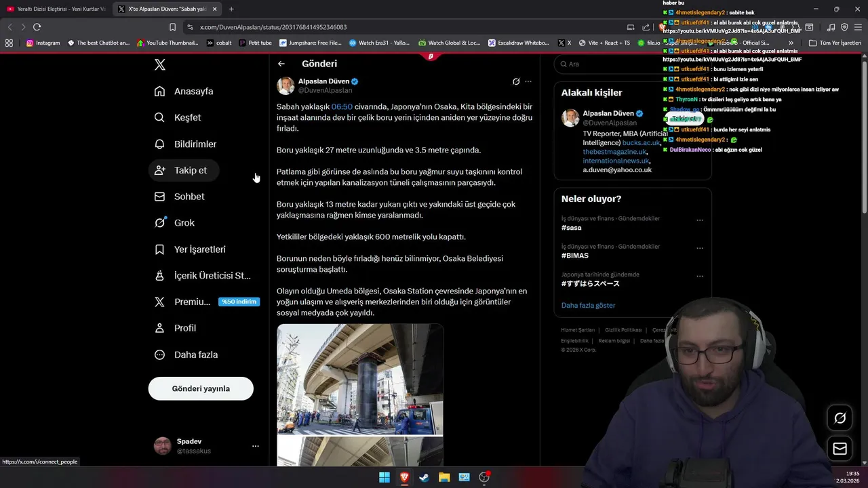Open Keşfet from the sidebar
868x488 pixels.
178,117
